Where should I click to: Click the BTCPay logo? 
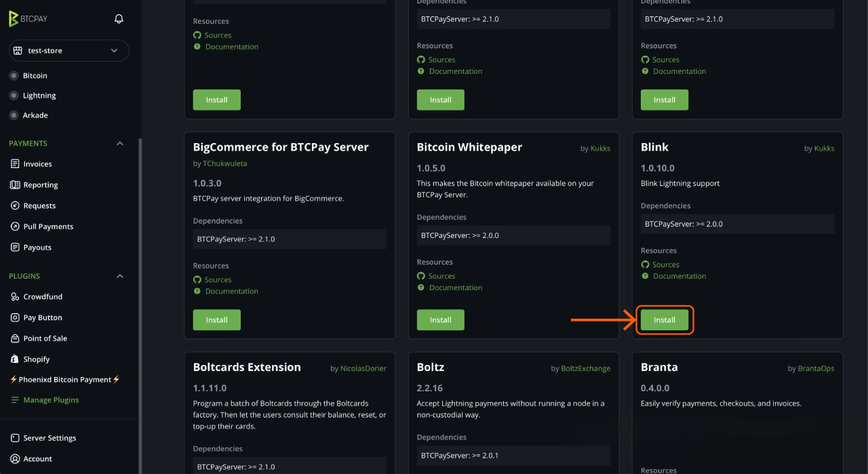[29, 19]
